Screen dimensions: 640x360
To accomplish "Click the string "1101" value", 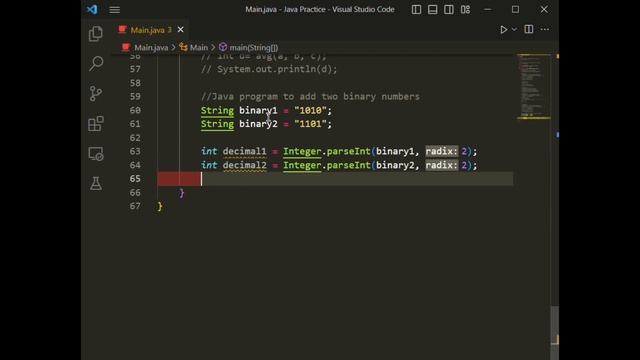I will click(310, 124).
